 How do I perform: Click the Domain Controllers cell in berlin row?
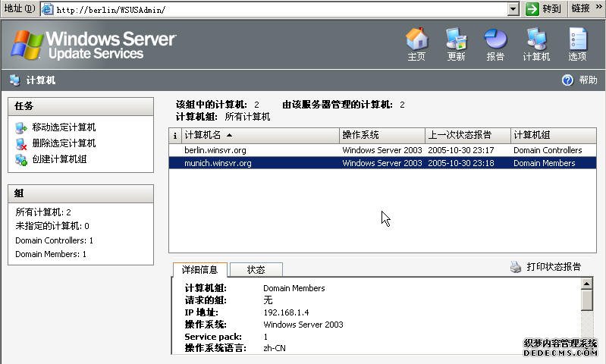coord(548,150)
